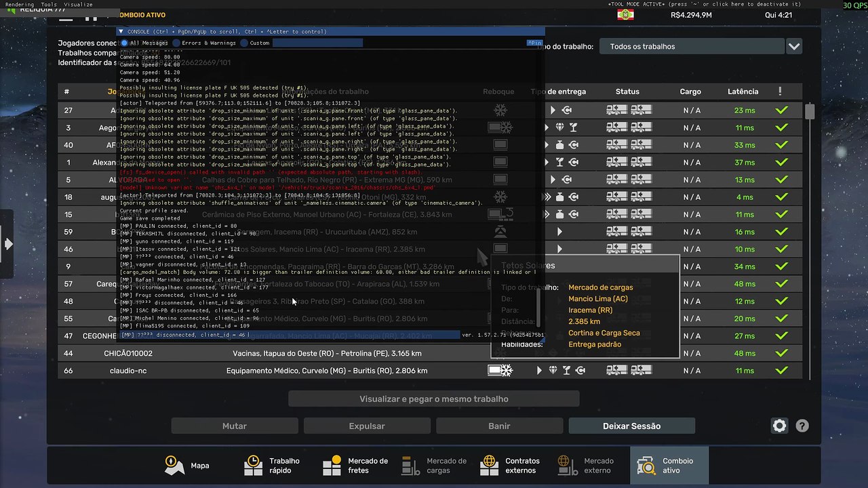Screen dimensions: 868x488
Task: Open the Visualize menu
Action: pyautogui.click(x=79, y=4)
